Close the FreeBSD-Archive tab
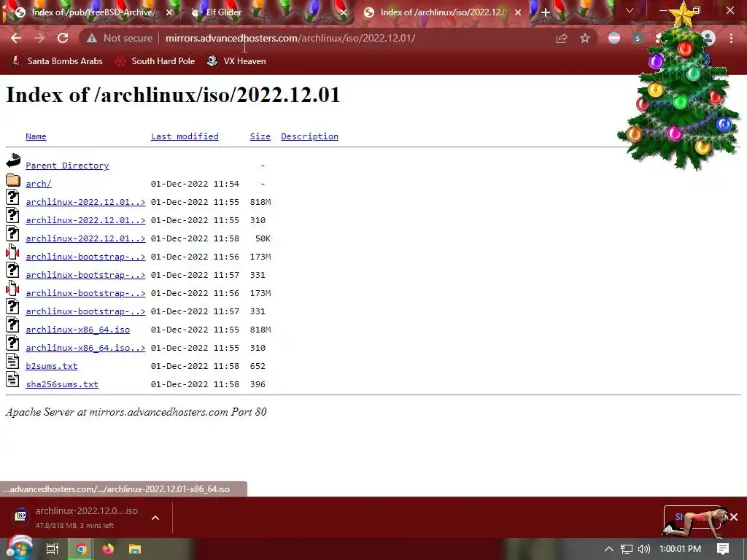Viewport: 747px width, 560px height. click(169, 12)
